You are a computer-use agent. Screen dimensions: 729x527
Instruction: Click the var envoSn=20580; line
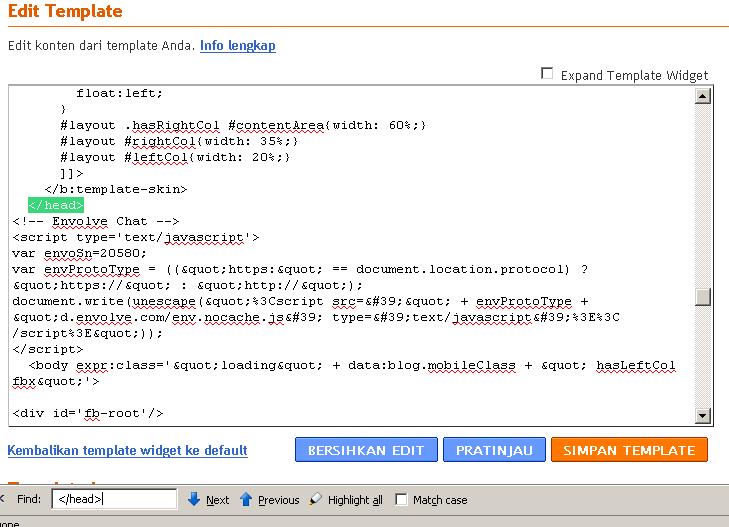coord(80,253)
